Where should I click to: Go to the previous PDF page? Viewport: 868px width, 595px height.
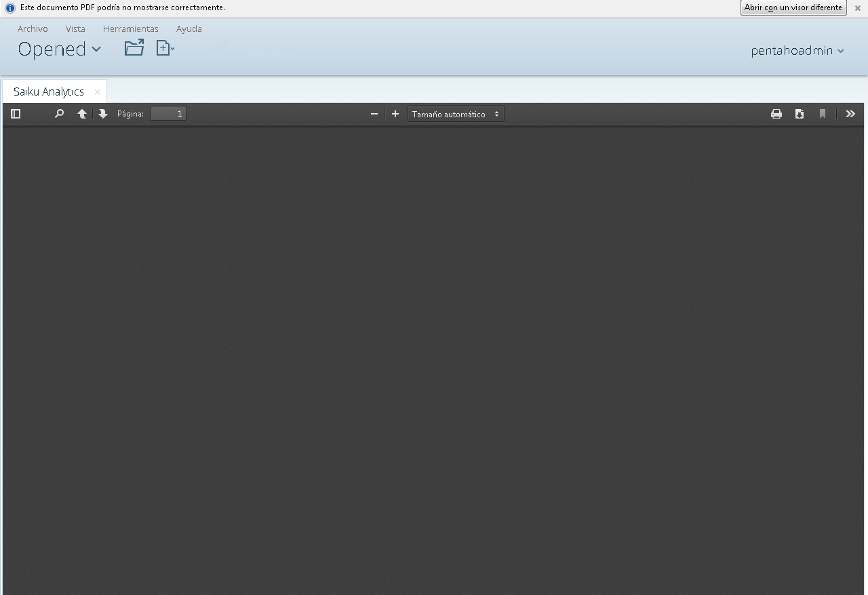point(82,114)
